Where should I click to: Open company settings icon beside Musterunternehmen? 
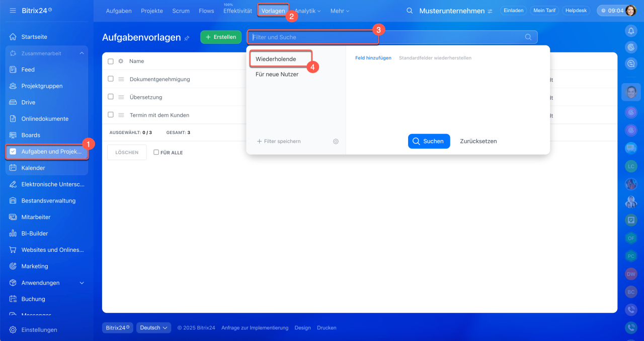[490, 11]
